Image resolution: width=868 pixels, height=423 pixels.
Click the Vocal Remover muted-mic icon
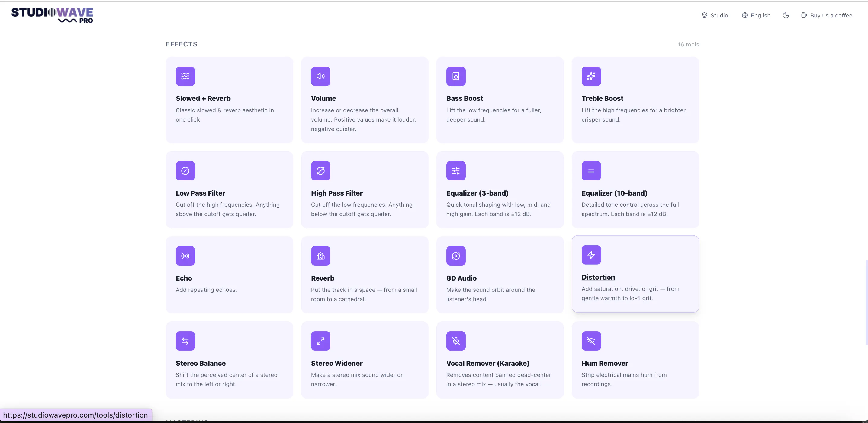pyautogui.click(x=456, y=341)
